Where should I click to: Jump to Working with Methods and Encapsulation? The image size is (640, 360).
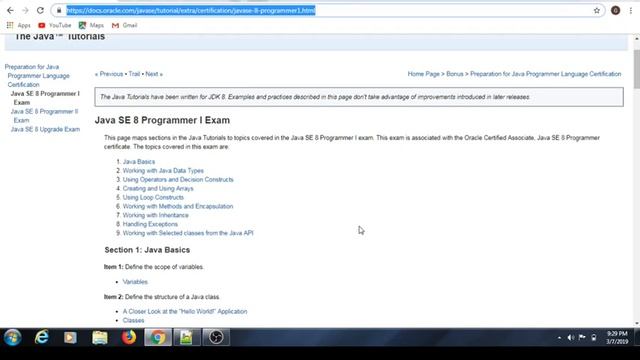click(178, 207)
